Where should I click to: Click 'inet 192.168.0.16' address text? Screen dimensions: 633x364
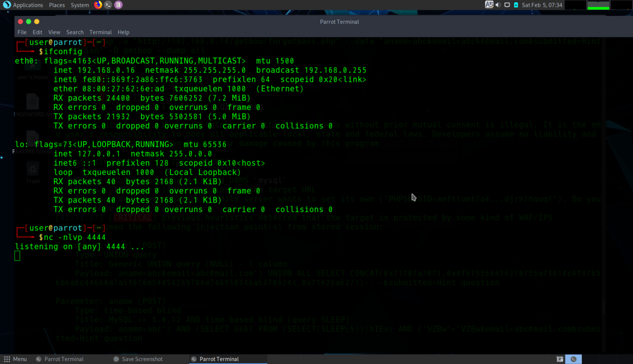pos(94,70)
